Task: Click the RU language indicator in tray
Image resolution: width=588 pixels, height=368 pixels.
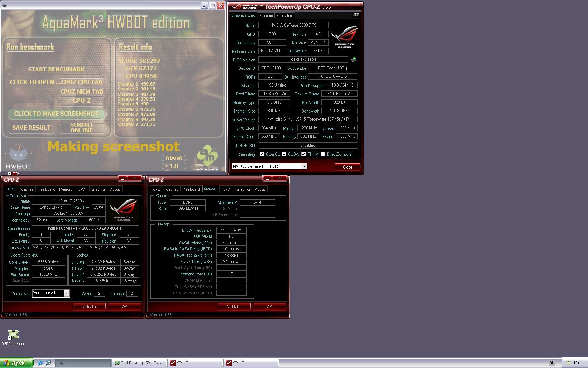Action: [x=552, y=363]
